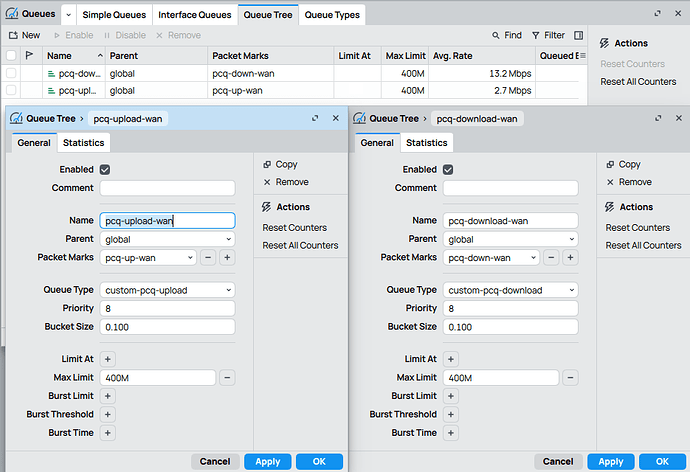Sort by the Name column header
The width and height of the screenshot is (690, 472).
tap(74, 56)
